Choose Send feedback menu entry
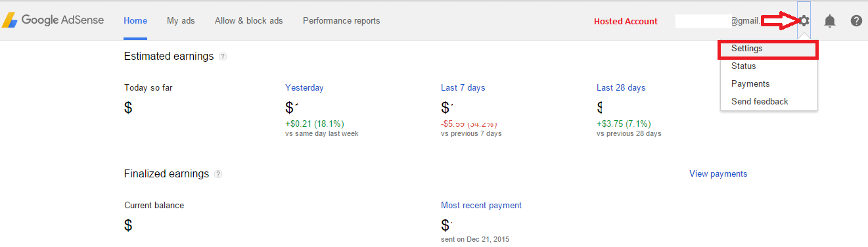Image resolution: width=868 pixels, height=247 pixels. (x=769, y=102)
